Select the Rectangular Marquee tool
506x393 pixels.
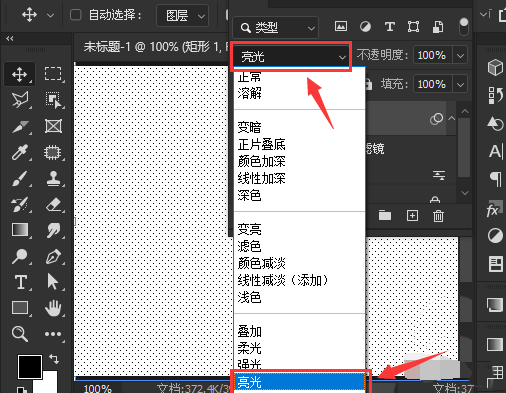point(53,74)
